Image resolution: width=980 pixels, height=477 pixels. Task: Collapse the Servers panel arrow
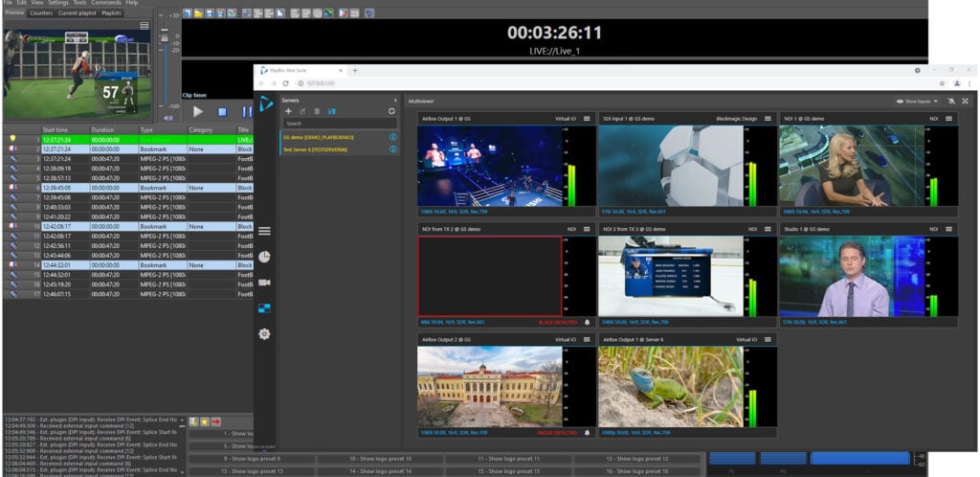395,100
